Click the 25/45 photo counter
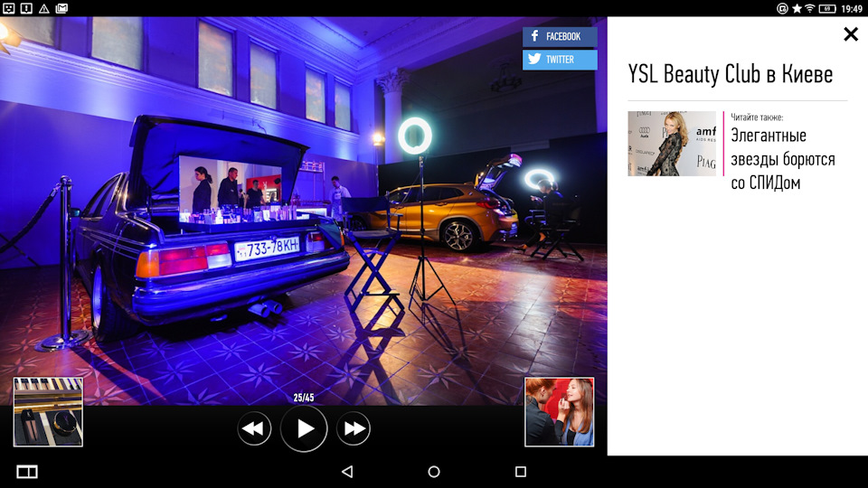The height and width of the screenshot is (488, 868). coord(304,398)
